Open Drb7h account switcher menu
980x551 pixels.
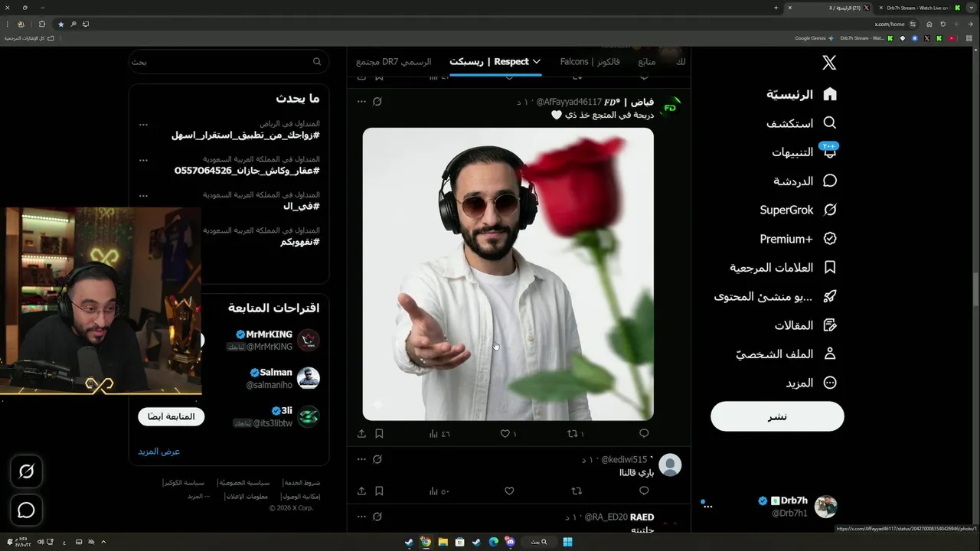(769, 506)
